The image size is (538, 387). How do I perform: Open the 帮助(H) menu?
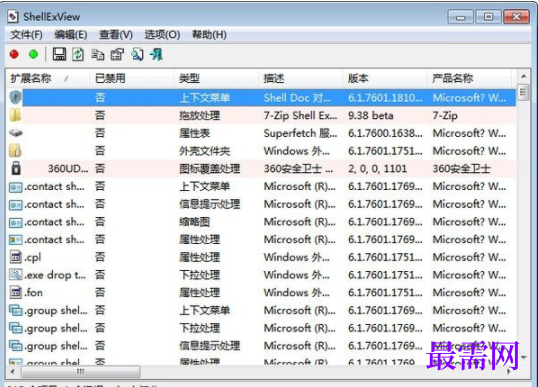[x=209, y=35]
